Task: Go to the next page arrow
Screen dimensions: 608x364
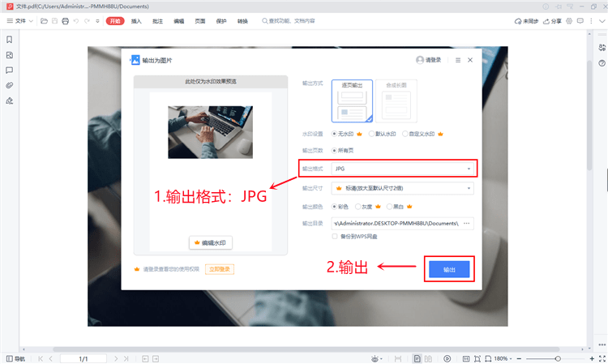Action: pos(116,359)
